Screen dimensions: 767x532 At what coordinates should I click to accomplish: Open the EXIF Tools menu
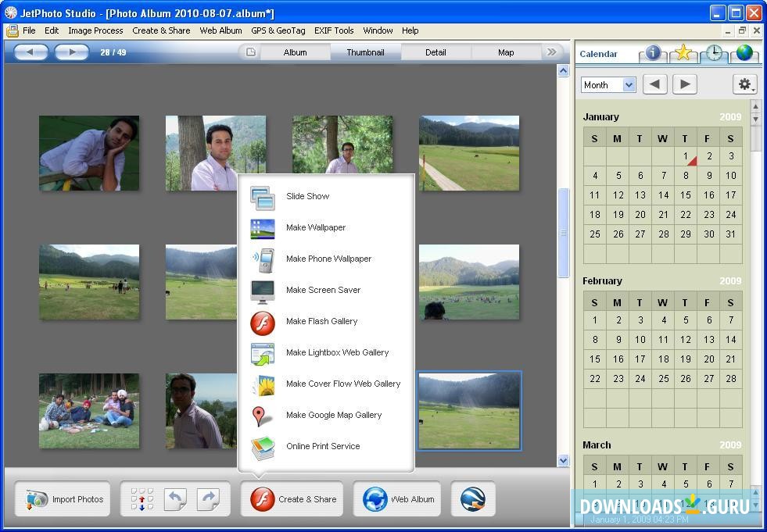coord(335,30)
